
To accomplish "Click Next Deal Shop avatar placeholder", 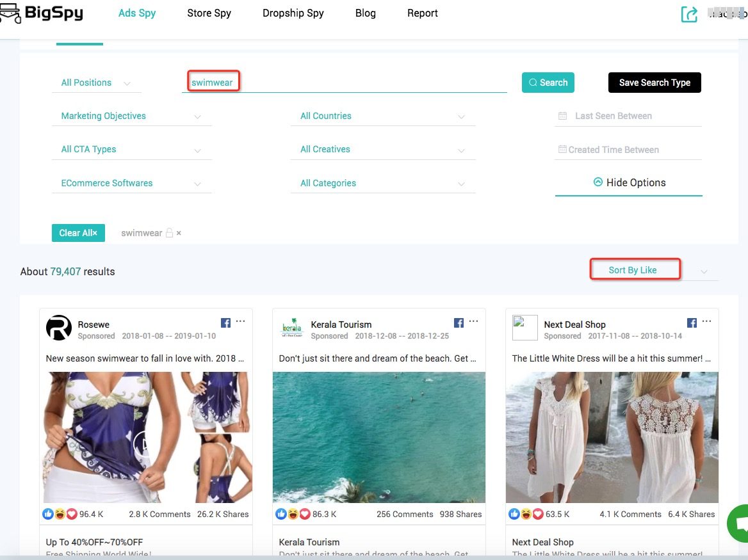I will tap(524, 328).
